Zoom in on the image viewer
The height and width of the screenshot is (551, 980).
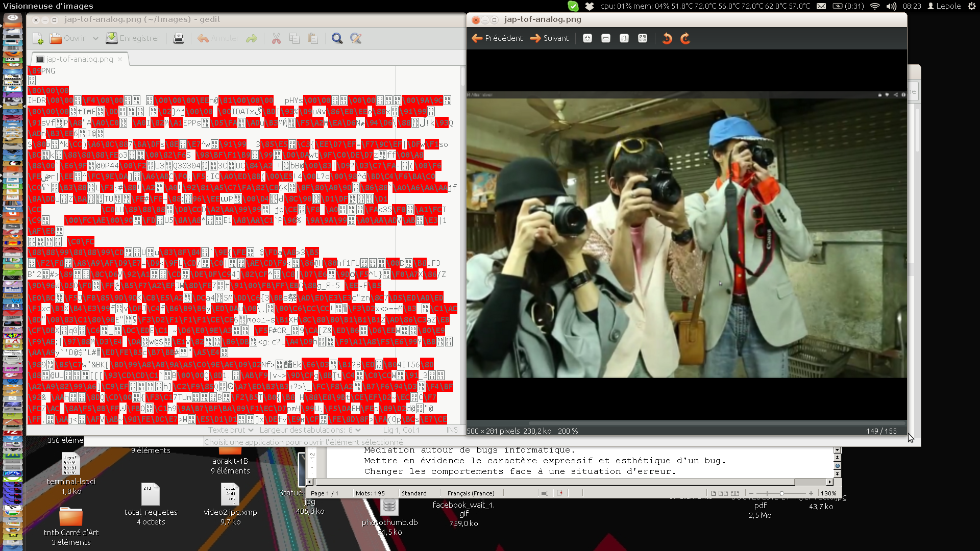pos(587,38)
